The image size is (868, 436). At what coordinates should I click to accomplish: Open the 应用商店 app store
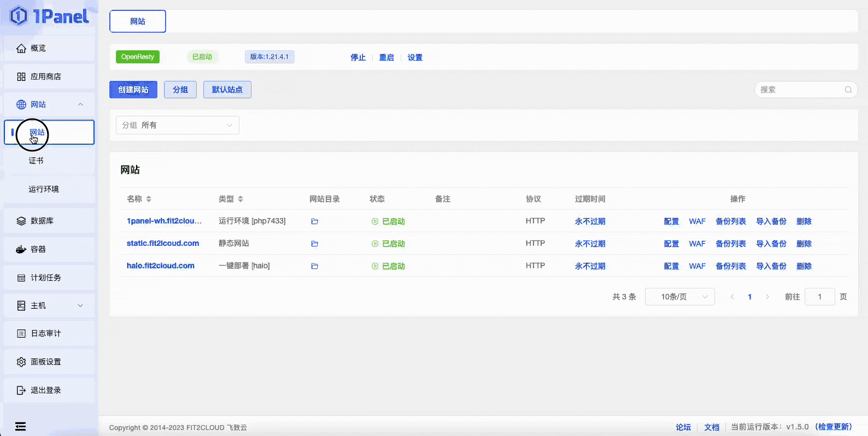(49, 76)
